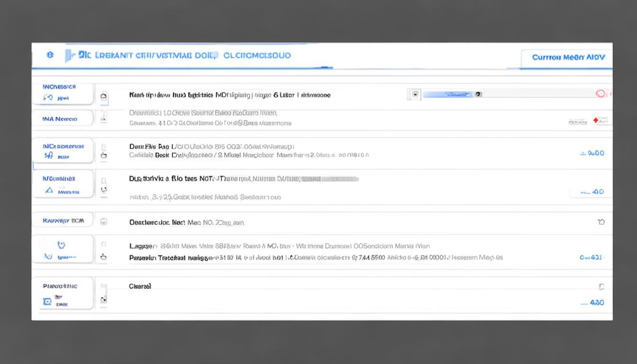Screen dimensions: 637x364
Task: Expand the circled chevron on the Deadlencdor row
Action: coord(104,221)
